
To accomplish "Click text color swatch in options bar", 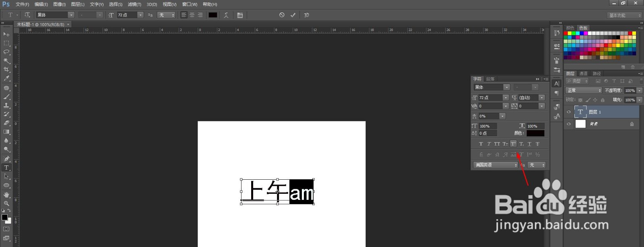I will (x=213, y=15).
